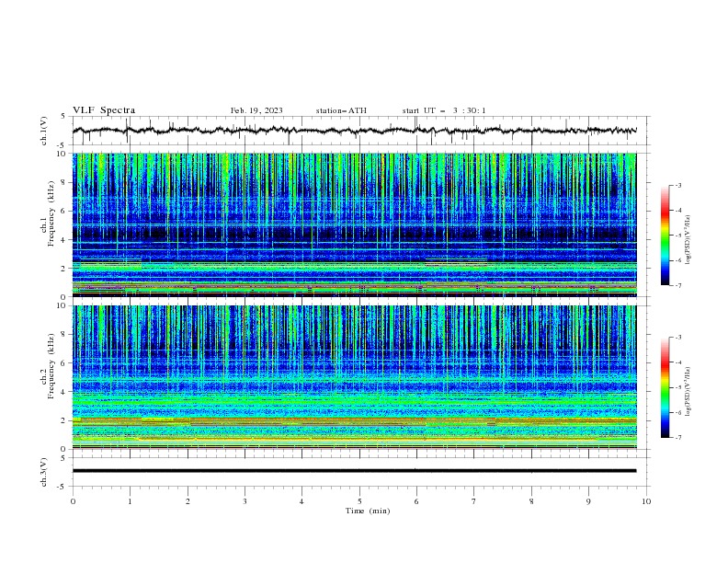Image resolution: width=728 pixels, height=563 pixels.
Task: Click the "ch.3(V)" waveform axis label
Action: pos(44,472)
